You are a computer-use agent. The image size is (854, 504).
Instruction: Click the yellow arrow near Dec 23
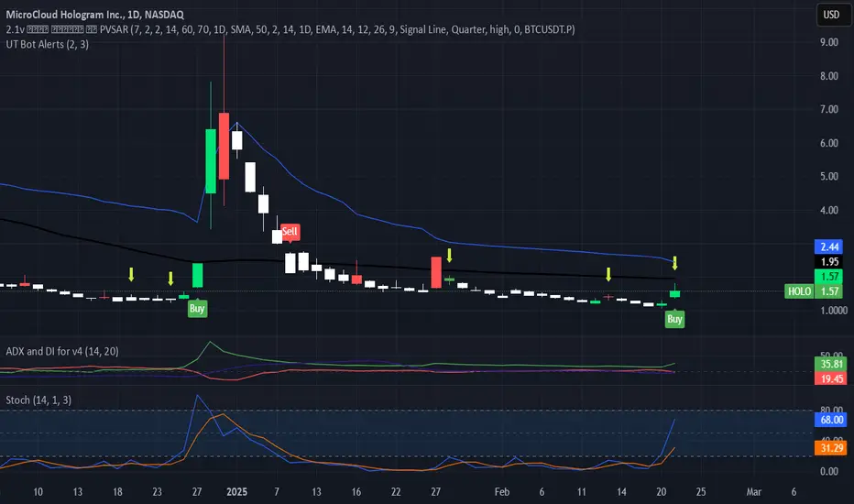point(171,279)
